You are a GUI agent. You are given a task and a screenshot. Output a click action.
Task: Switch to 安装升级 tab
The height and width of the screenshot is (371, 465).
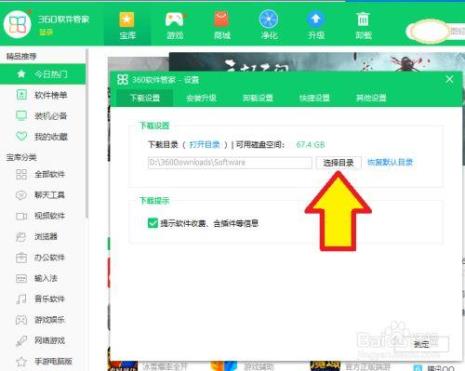201,98
